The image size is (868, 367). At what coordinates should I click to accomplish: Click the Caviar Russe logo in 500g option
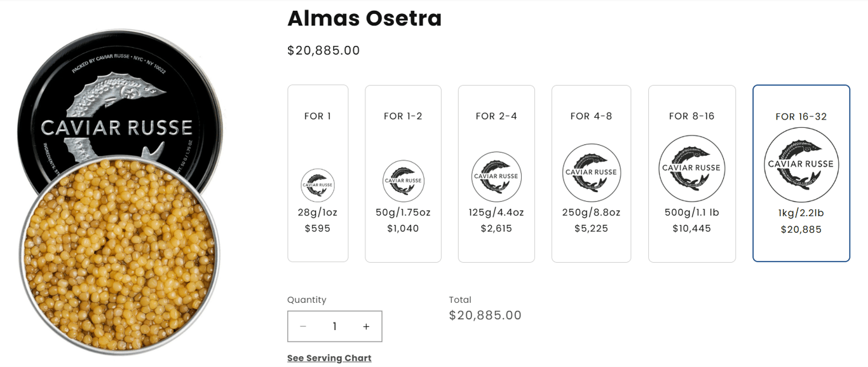691,168
